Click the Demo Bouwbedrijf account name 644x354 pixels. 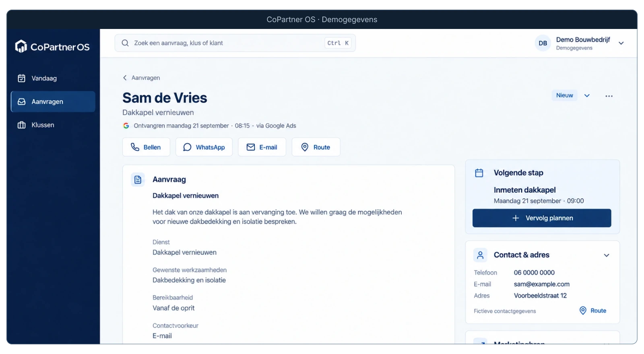click(x=583, y=39)
